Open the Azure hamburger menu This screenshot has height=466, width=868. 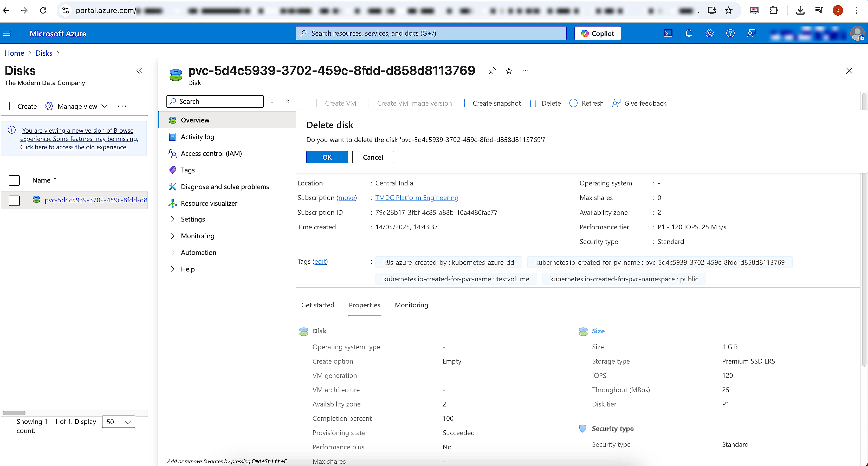pyautogui.click(x=7, y=33)
